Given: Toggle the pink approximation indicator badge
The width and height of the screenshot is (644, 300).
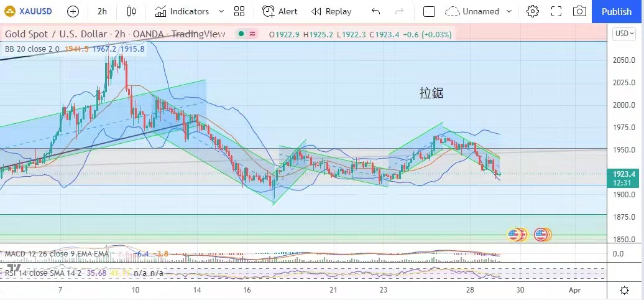Looking at the screenshot, I should pos(252,34).
